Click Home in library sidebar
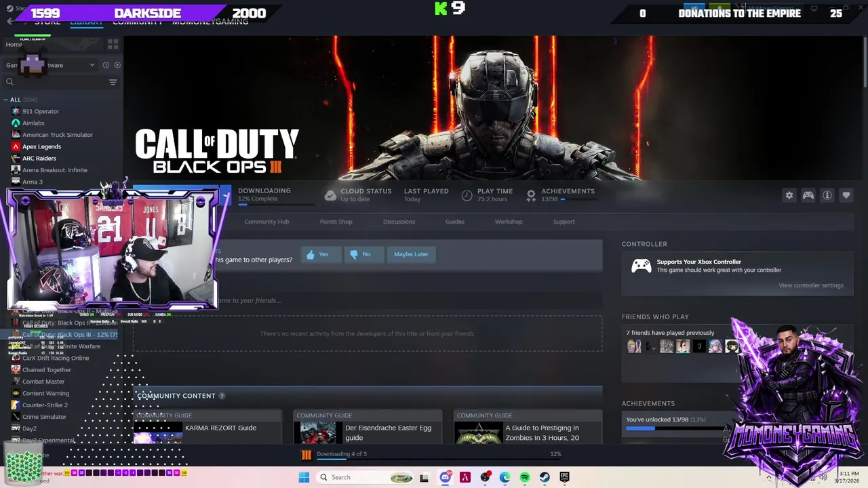 14,45
